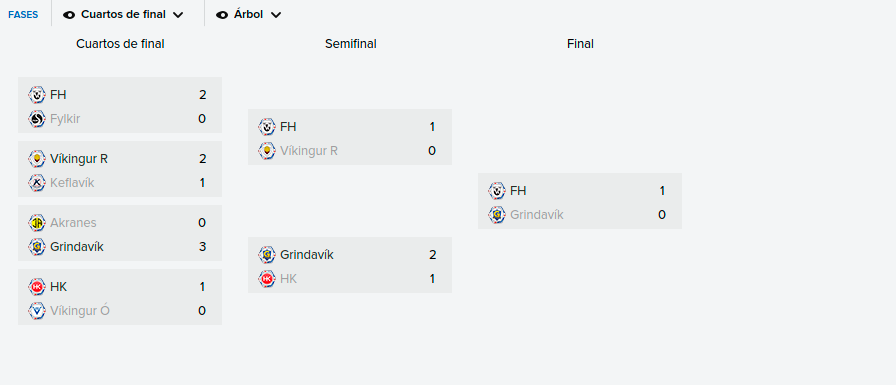Click the FH club badge in quarterfinals
The image size is (896, 385).
pyautogui.click(x=37, y=95)
